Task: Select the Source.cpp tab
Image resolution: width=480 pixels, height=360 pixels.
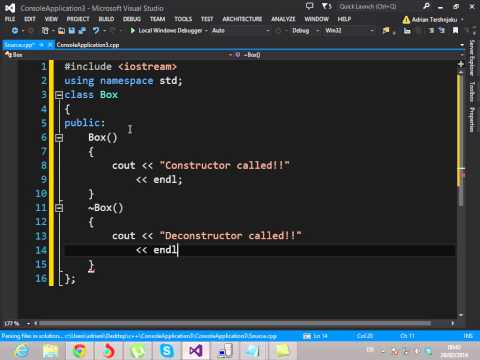Action: 20,45
